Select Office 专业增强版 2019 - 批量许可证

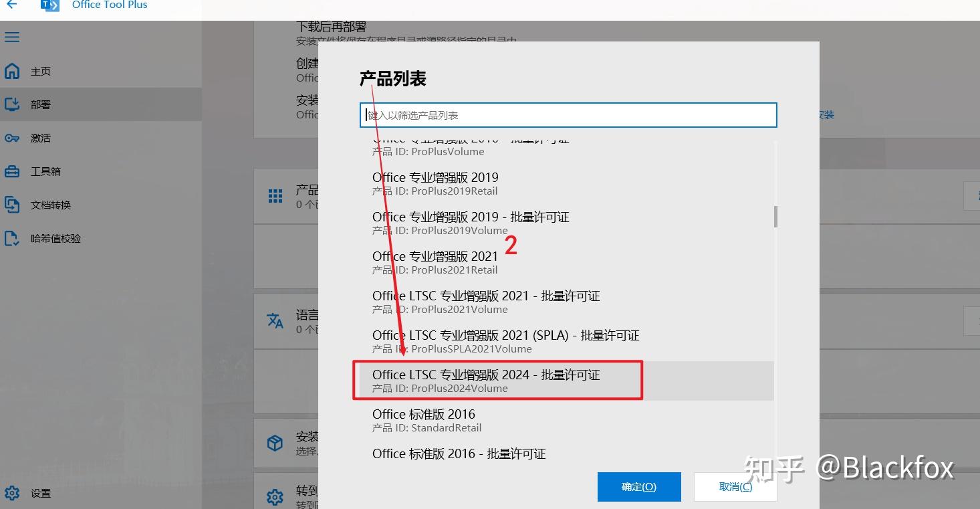pos(566,223)
